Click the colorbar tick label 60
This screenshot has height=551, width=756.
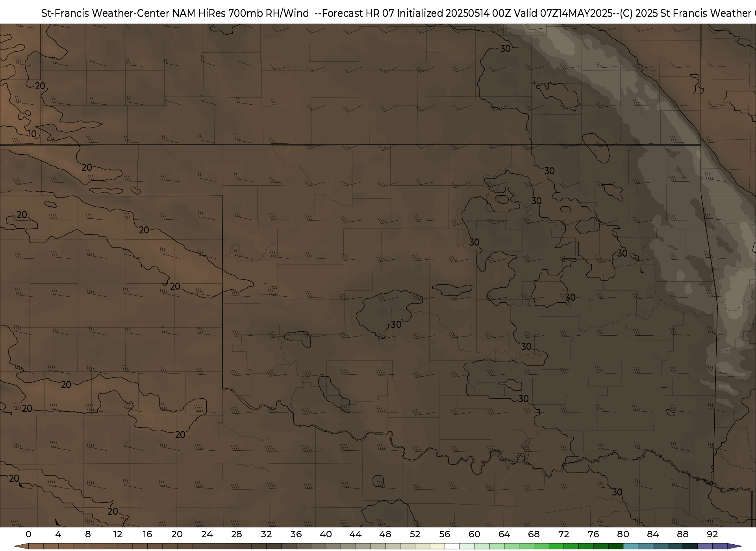(x=474, y=534)
